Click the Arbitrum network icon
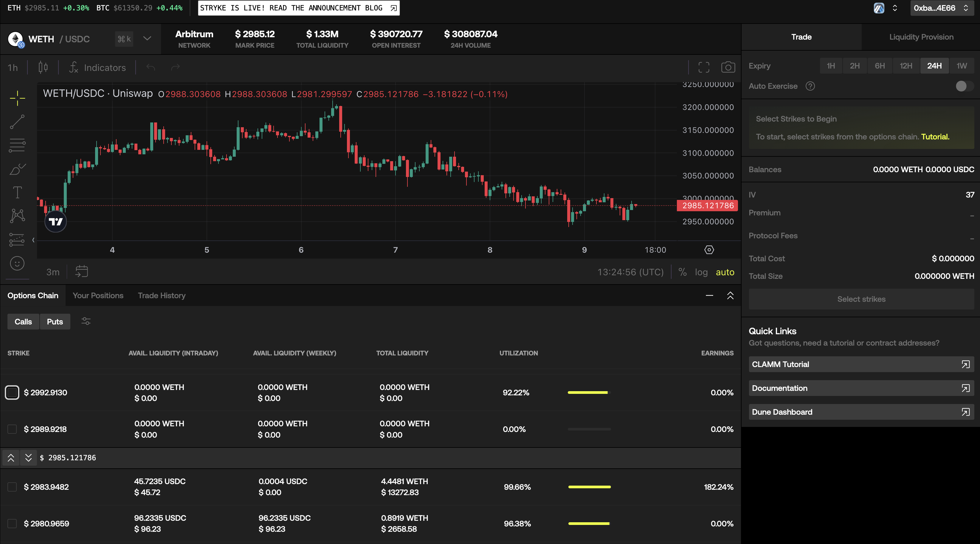This screenshot has width=980, height=544. [x=879, y=8]
